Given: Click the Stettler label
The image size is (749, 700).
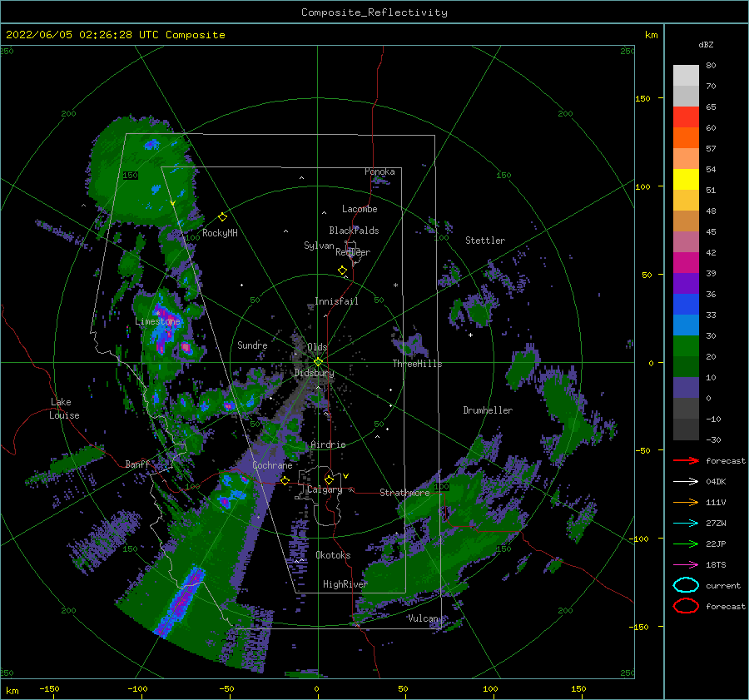Looking at the screenshot, I should pyautogui.click(x=485, y=241).
